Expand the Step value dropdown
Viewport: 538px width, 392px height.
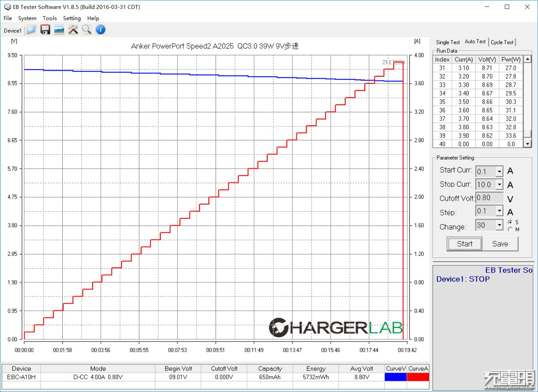(x=500, y=211)
